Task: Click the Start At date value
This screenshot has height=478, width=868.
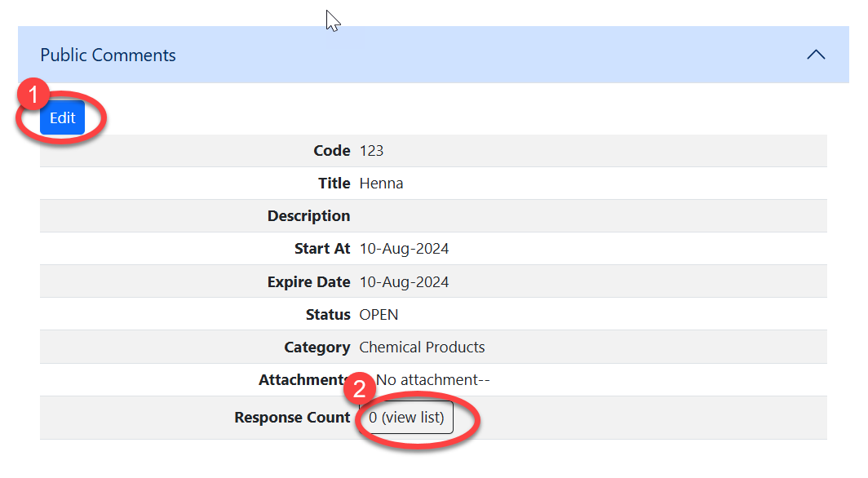Action: (404, 249)
